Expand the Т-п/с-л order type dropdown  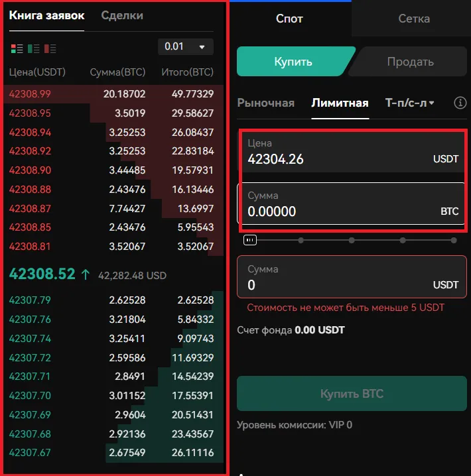pos(409,103)
